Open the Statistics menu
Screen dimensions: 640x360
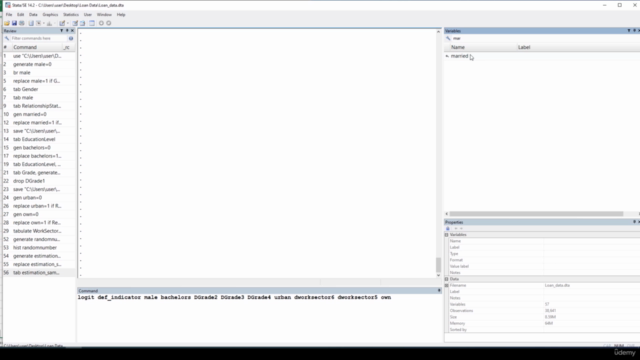point(71,15)
